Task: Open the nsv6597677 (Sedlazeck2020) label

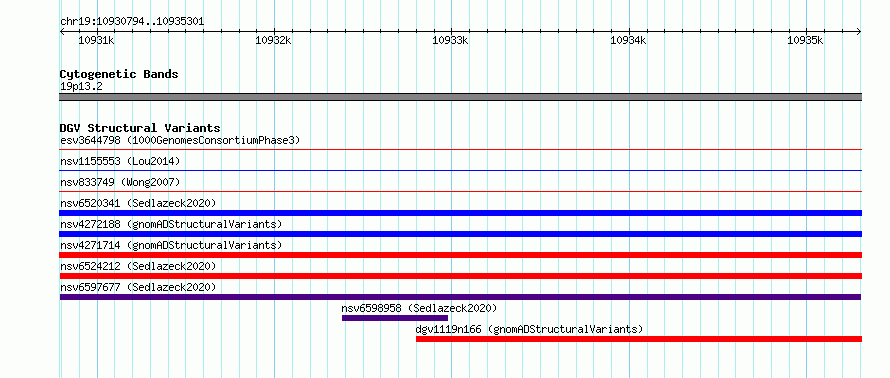Action: [x=138, y=287]
